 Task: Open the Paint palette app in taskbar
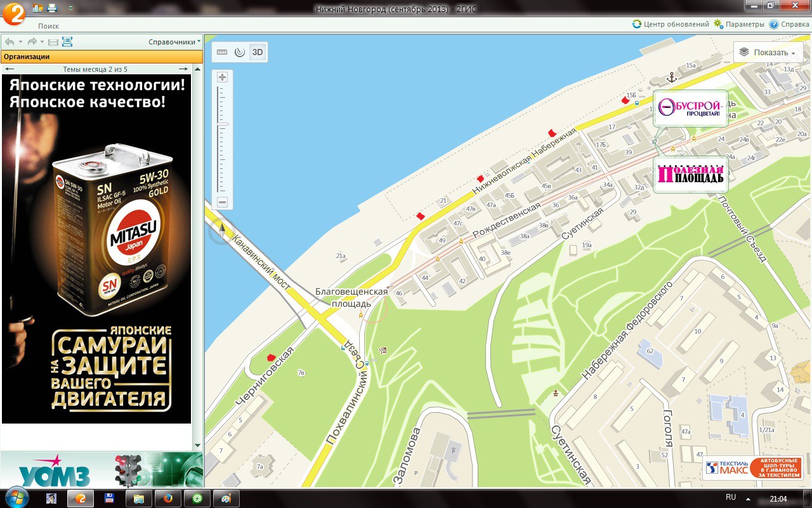click(x=226, y=498)
